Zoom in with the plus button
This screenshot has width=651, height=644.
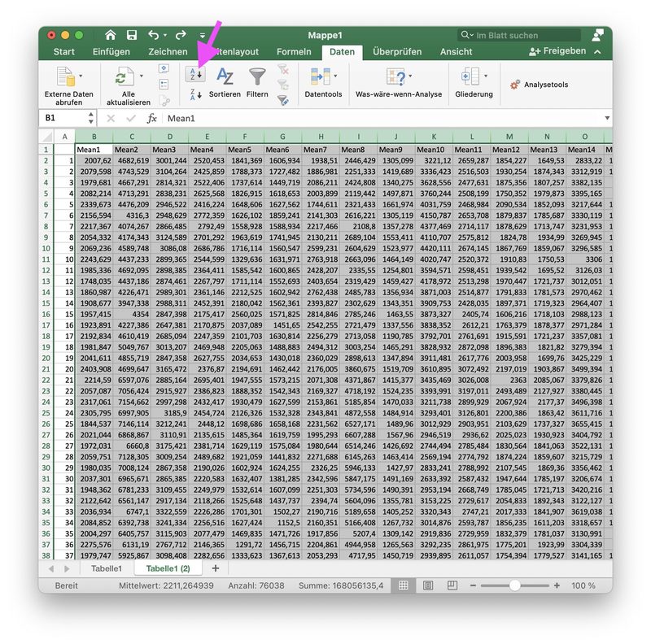click(x=557, y=585)
